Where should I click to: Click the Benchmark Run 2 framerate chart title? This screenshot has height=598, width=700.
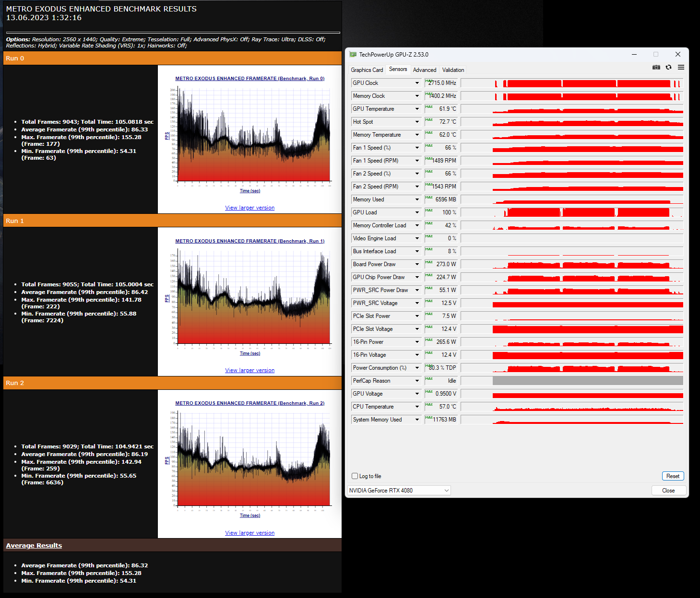250,403
